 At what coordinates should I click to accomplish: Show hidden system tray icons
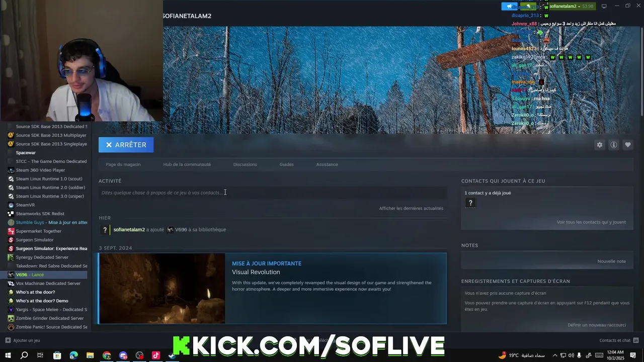(x=555, y=355)
